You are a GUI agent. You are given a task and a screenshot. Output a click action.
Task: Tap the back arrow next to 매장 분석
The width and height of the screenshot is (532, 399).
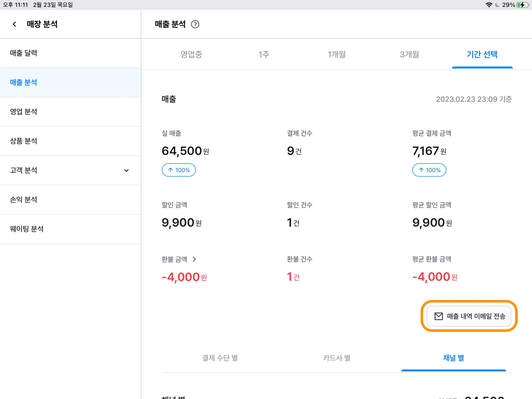coord(15,24)
